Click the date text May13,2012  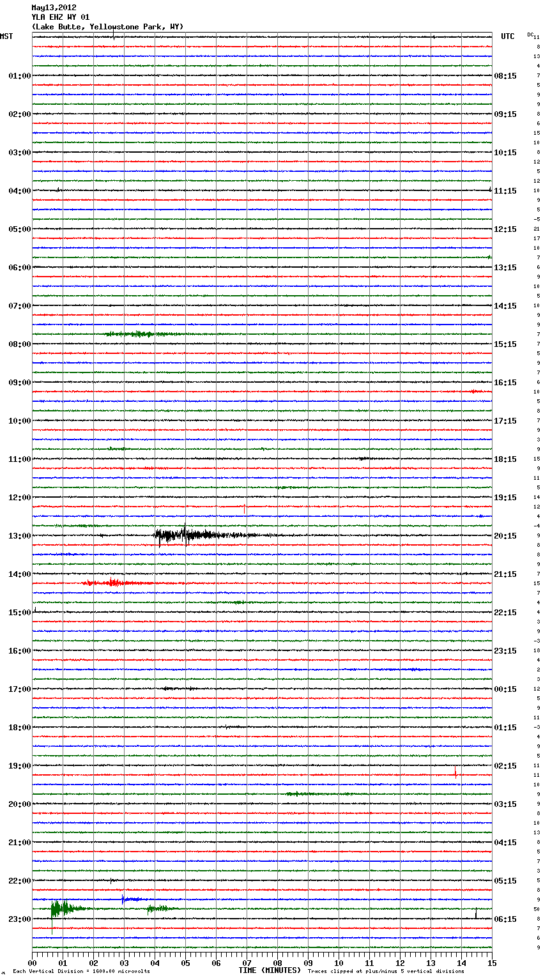(x=54, y=8)
